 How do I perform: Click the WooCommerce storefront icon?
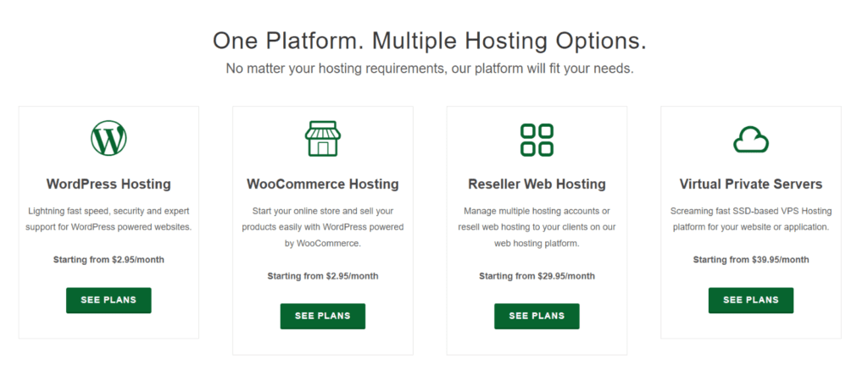323,138
